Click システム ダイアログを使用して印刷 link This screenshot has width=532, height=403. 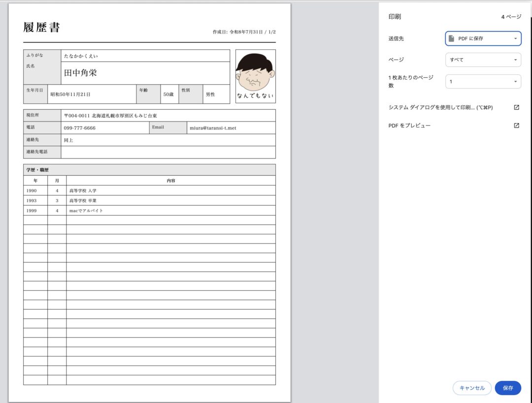[440, 107]
